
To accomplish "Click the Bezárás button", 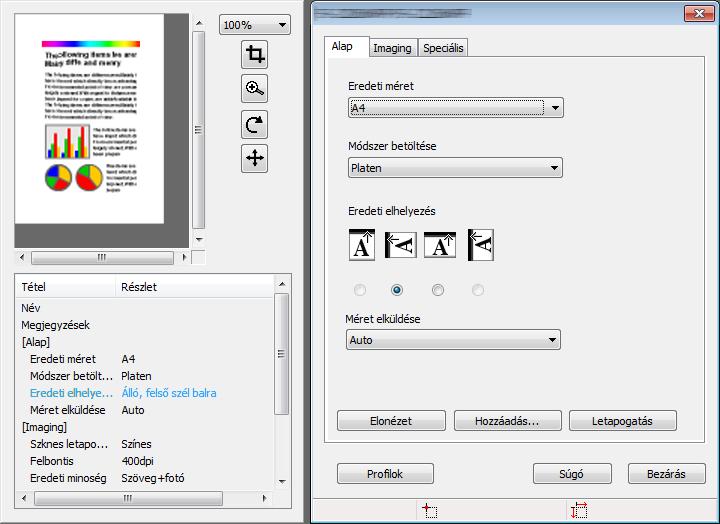I will pos(667,474).
